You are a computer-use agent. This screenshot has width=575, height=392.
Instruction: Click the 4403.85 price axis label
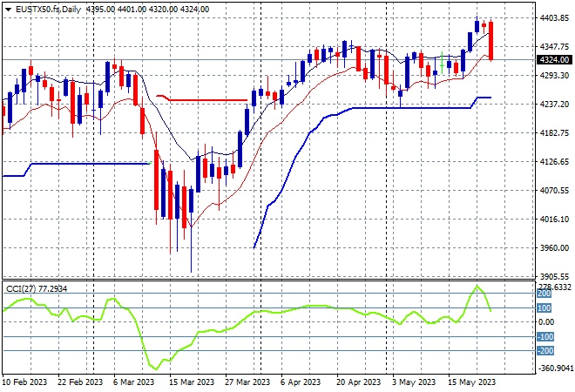click(554, 18)
